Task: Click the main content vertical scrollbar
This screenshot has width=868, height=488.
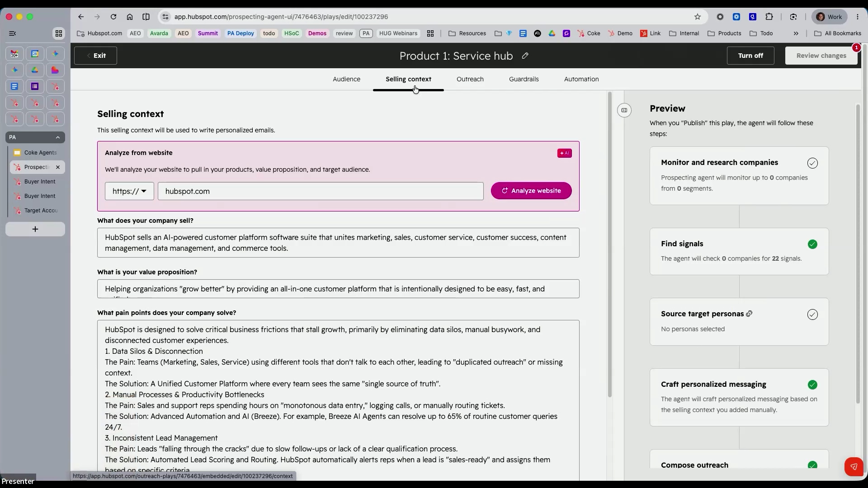Action: tap(609, 244)
